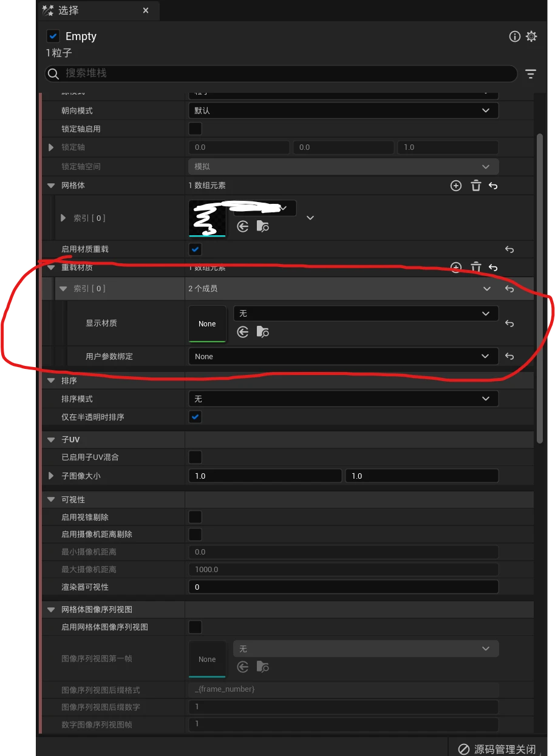Viewport: 555px width, 756px height.
Task: Enable the 启用视锥剔除 checkbox
Action: coord(195,517)
